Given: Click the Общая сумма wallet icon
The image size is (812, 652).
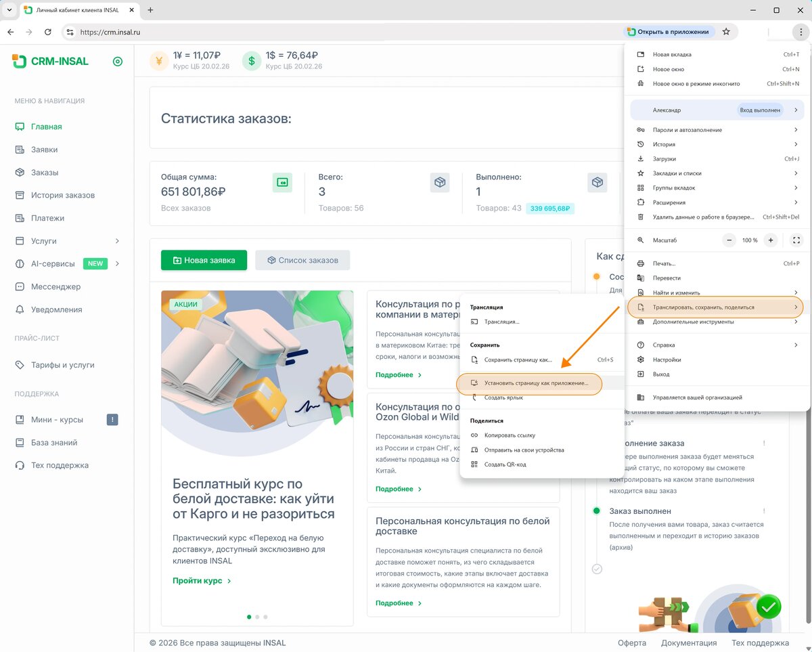Looking at the screenshot, I should 283,183.
